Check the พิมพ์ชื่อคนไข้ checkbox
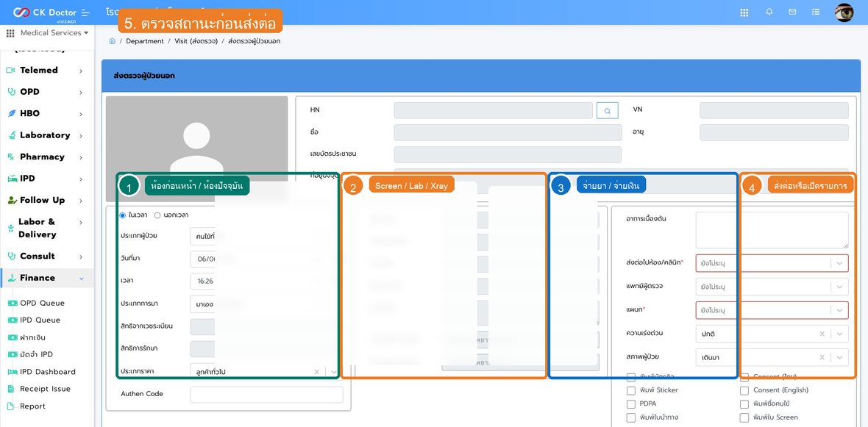Viewport: 868px width, 427px height. [744, 403]
